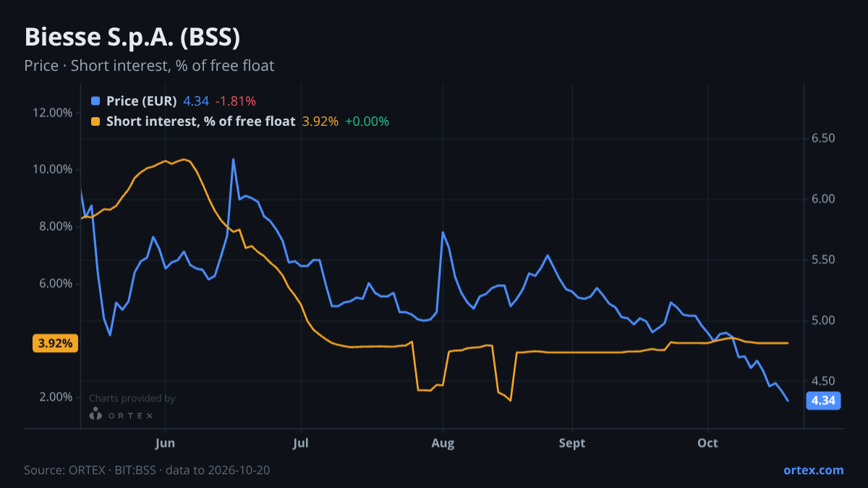
Task: Select the Short interest, % of free float legend label
Action: click(x=200, y=121)
